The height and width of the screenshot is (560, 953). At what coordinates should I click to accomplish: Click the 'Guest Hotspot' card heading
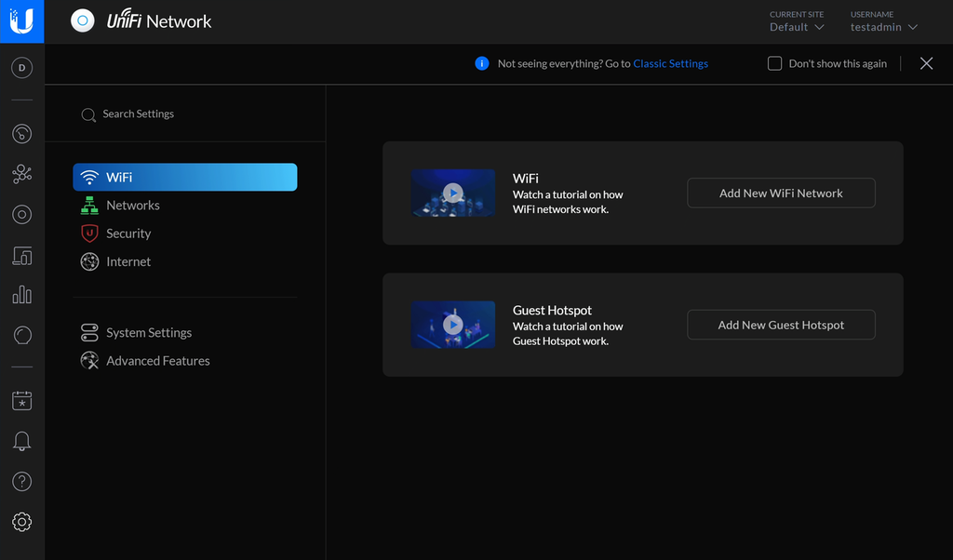point(552,310)
